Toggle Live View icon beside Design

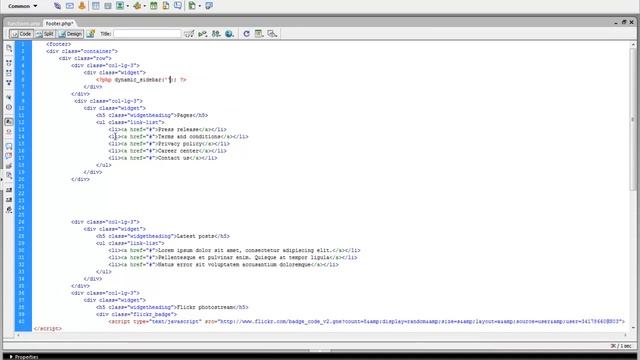(91, 34)
